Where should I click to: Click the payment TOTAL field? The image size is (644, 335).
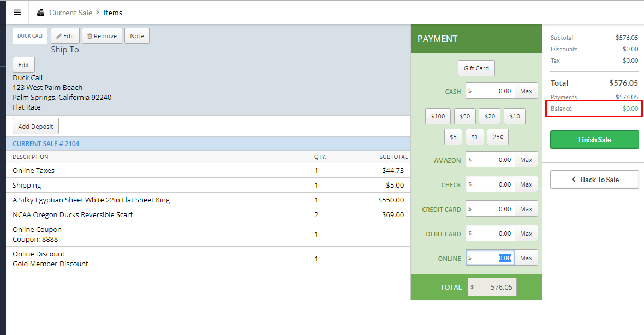point(492,287)
